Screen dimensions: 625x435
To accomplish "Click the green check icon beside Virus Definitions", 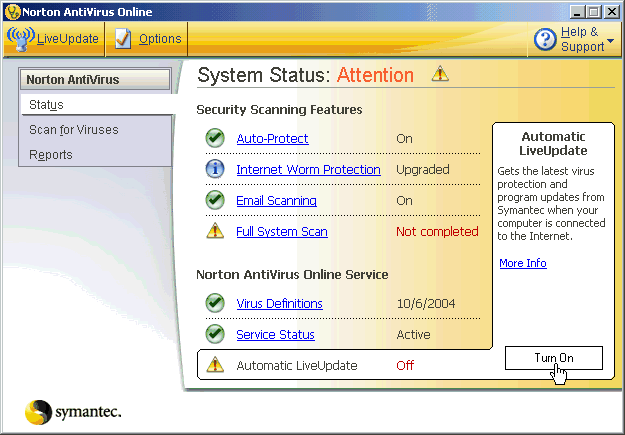I will [x=214, y=303].
